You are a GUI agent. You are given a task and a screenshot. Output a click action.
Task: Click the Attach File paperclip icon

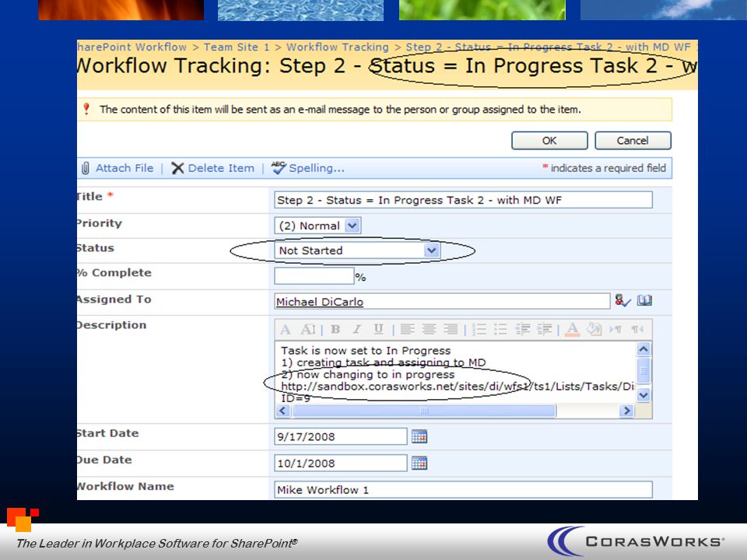pyautogui.click(x=86, y=168)
